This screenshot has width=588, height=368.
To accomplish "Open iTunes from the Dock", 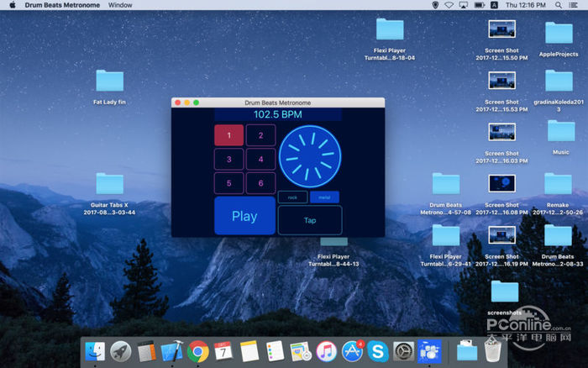I will (x=326, y=350).
